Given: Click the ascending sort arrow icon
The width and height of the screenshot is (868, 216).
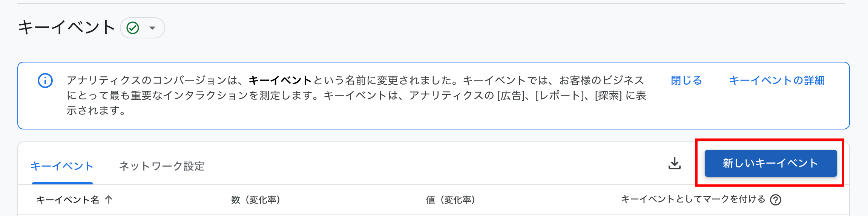Looking at the screenshot, I should tap(109, 199).
